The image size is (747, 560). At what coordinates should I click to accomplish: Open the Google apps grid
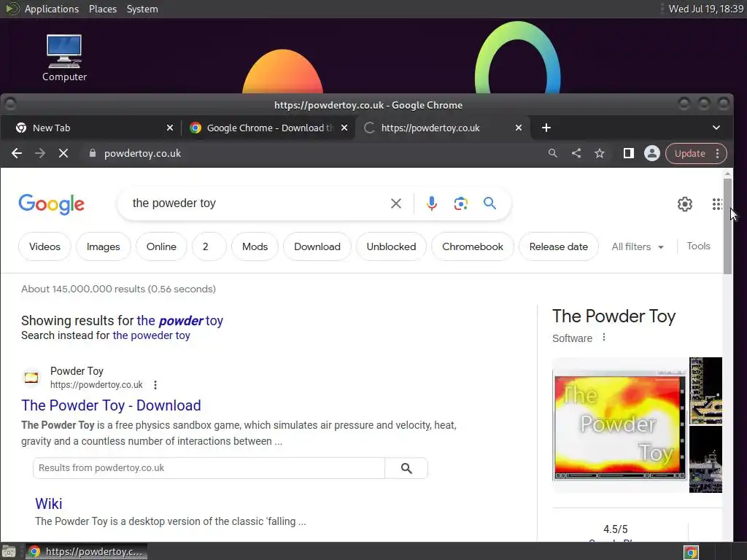click(717, 204)
